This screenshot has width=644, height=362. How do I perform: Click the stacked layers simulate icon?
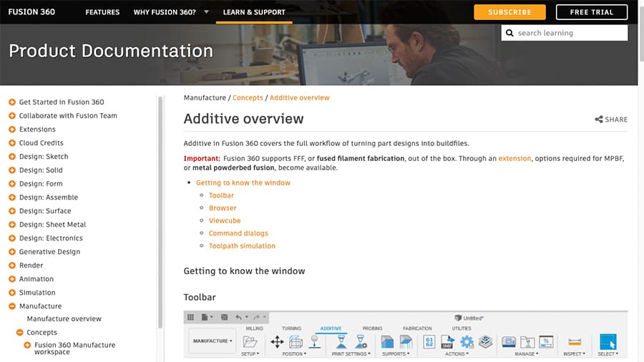click(485, 341)
